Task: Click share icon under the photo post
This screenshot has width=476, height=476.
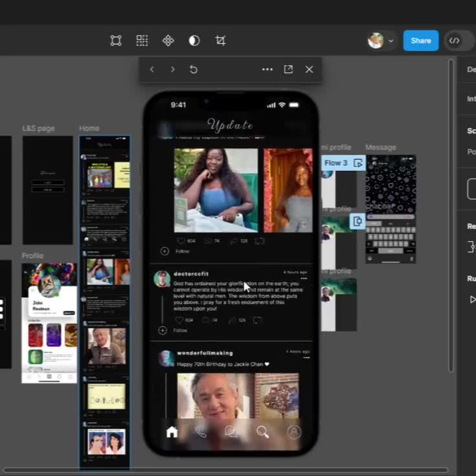Action: (259, 241)
